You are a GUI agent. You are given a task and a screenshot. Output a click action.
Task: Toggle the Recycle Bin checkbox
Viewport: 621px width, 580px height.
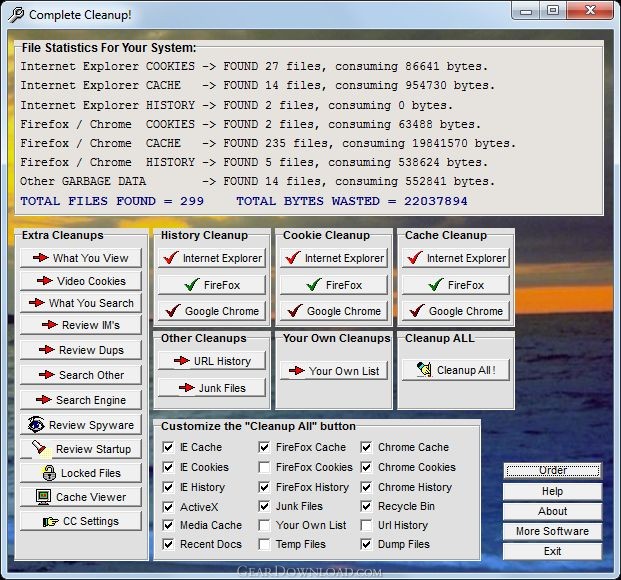click(x=366, y=506)
